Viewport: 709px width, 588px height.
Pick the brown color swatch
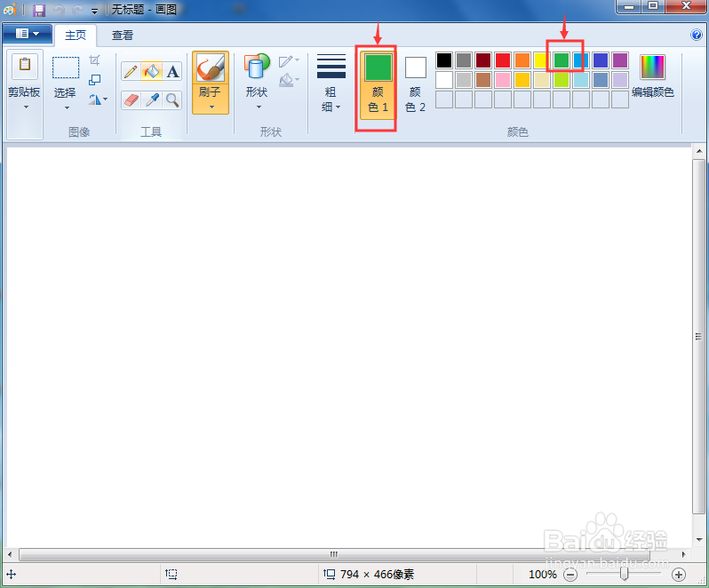click(483, 80)
